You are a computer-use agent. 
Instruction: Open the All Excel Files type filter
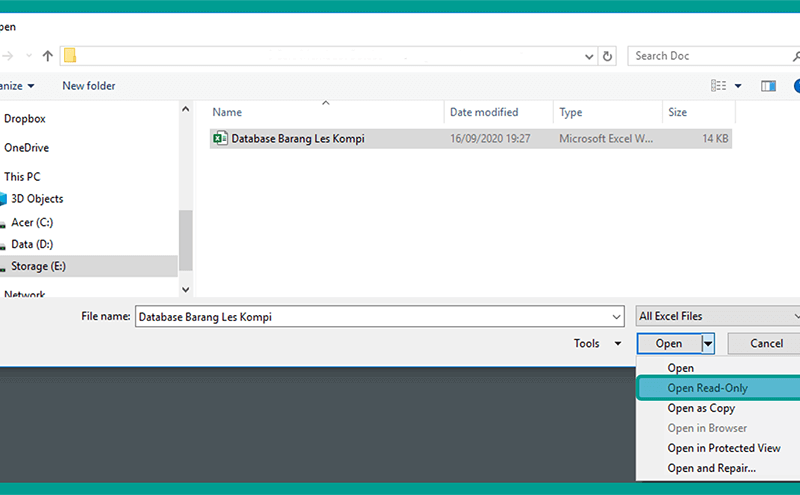point(718,316)
